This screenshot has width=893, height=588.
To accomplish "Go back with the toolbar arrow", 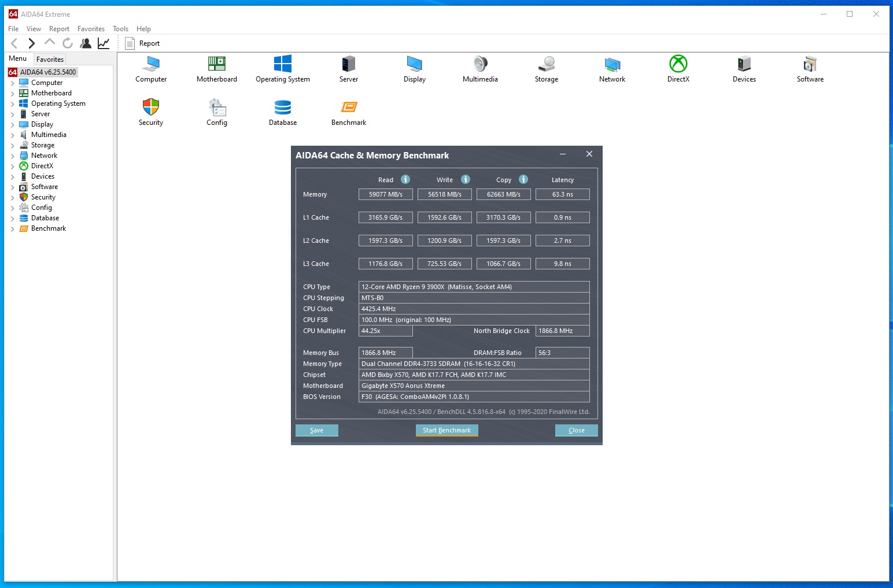I will (x=14, y=43).
